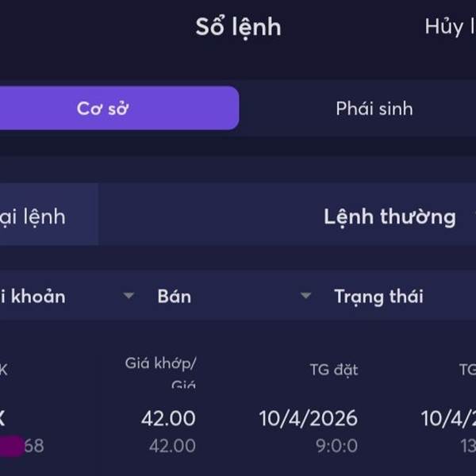Select the Loại lệnh label box
The height and width of the screenshot is (476, 476).
36,217
